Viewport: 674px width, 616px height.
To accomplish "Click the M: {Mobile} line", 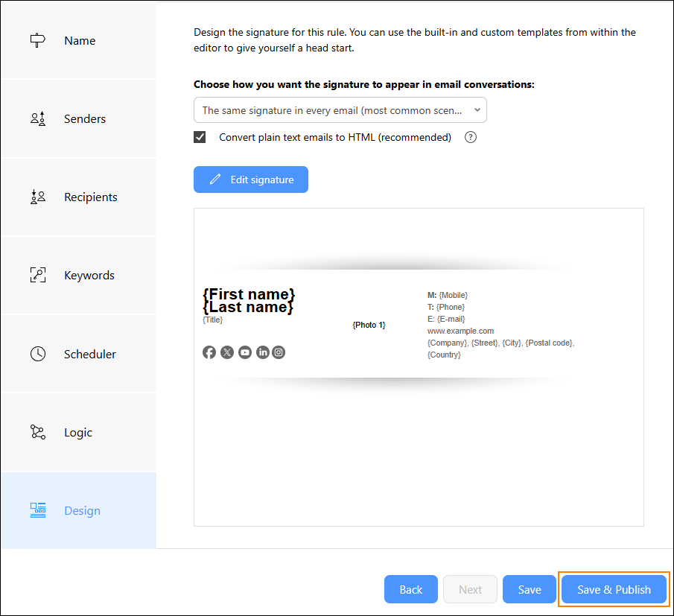I will pyautogui.click(x=448, y=295).
